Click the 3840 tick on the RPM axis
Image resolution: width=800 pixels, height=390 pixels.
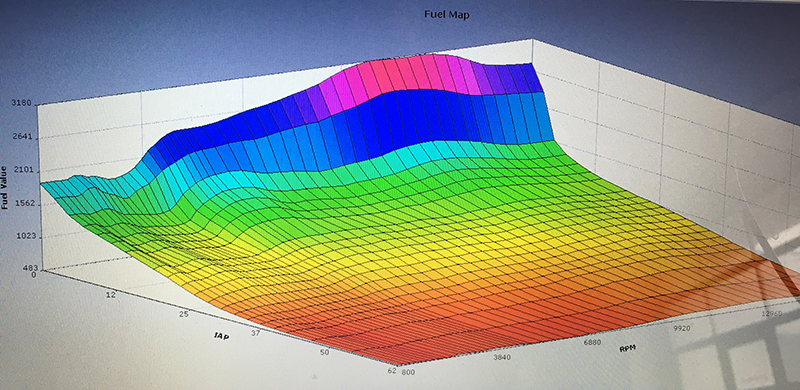[502, 357]
